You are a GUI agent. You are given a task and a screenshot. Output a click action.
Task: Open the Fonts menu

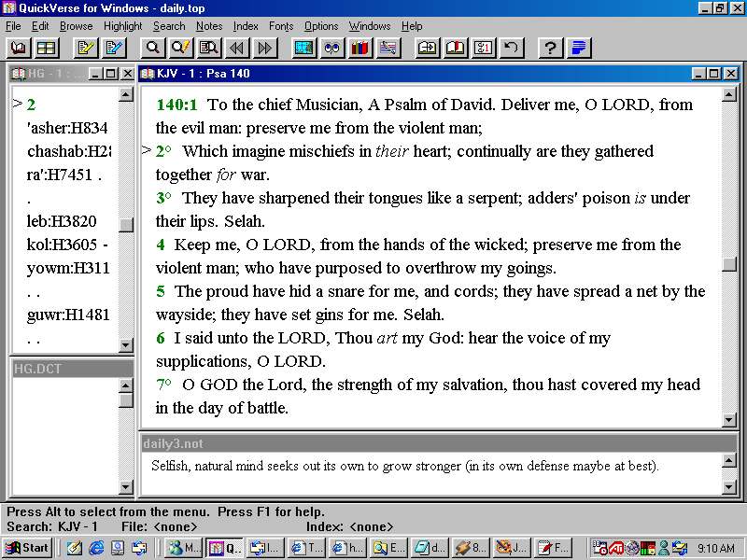click(281, 26)
